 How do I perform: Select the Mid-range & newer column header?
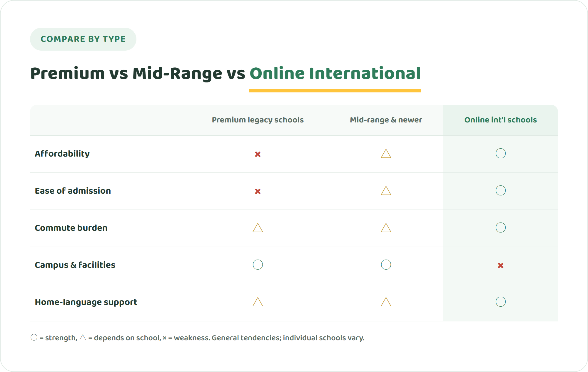(386, 120)
